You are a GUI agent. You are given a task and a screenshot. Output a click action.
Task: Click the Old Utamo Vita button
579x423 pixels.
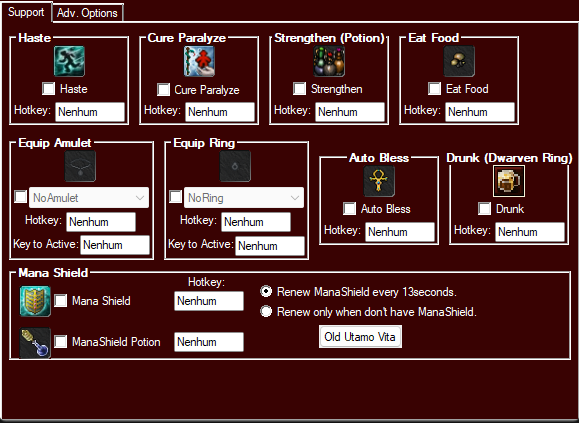pos(360,337)
